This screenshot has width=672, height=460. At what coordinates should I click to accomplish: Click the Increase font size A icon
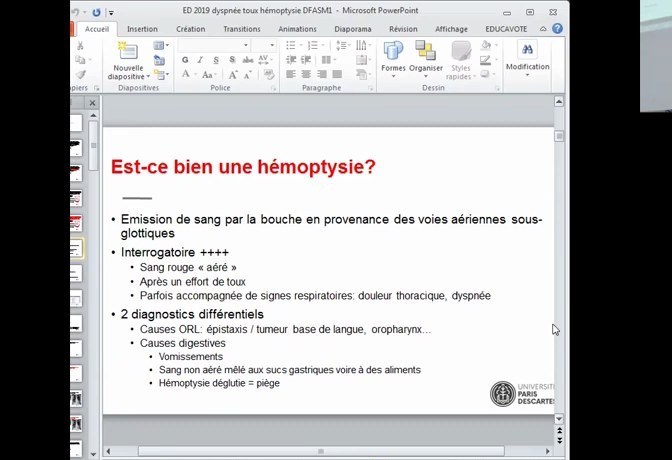(x=233, y=75)
